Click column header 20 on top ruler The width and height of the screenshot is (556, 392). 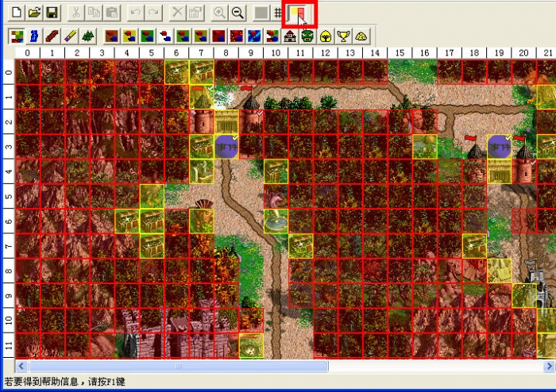click(x=524, y=52)
